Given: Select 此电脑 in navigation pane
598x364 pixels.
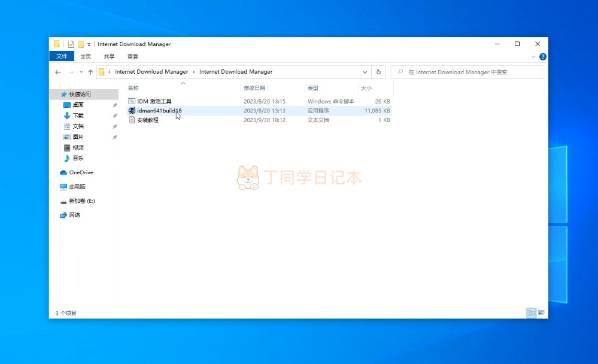Looking at the screenshot, I should (x=77, y=187).
